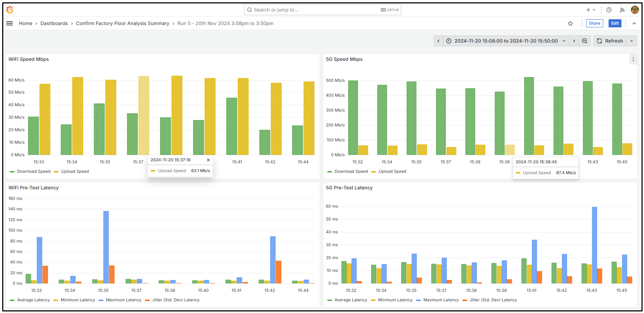Open the time range picker dropdown
The height and width of the screenshot is (313, 644).
pyautogui.click(x=506, y=41)
